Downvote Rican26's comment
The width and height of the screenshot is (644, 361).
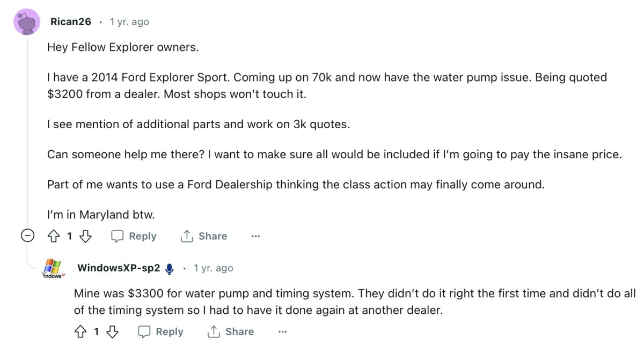(86, 236)
